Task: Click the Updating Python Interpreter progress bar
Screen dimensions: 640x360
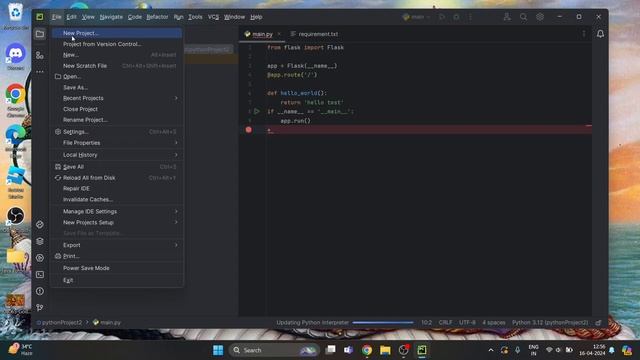Action: point(382,322)
